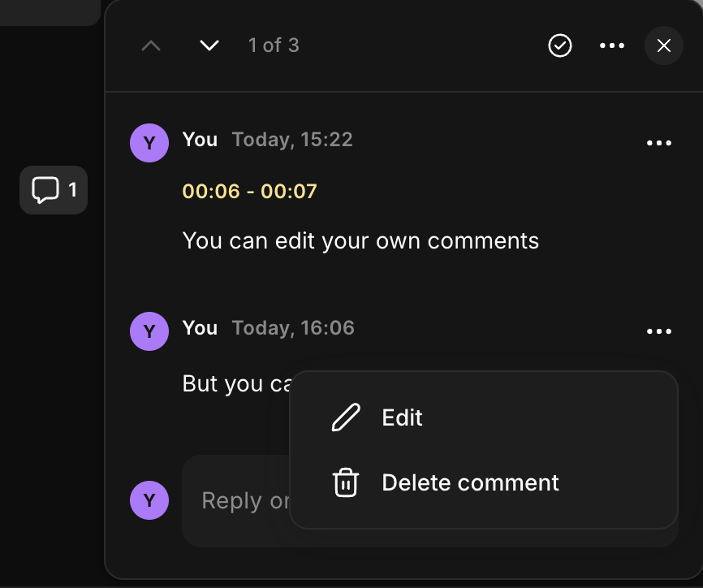
Task: Click the avatar beside the reply box
Action: (x=149, y=500)
